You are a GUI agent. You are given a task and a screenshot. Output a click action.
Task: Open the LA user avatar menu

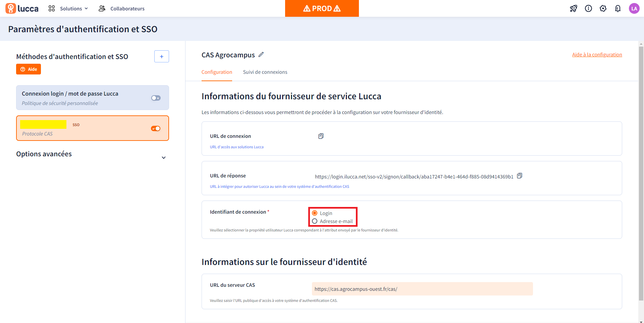(634, 8)
